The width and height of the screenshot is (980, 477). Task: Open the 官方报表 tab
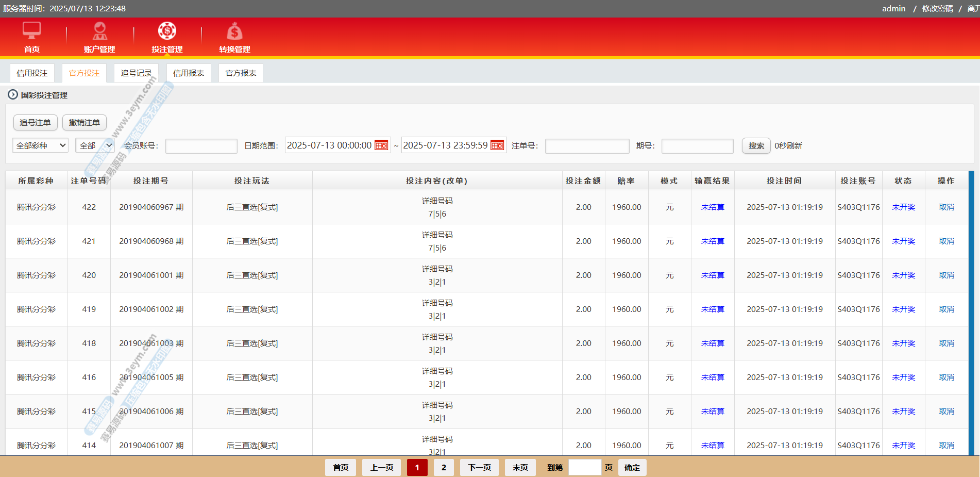(x=241, y=73)
